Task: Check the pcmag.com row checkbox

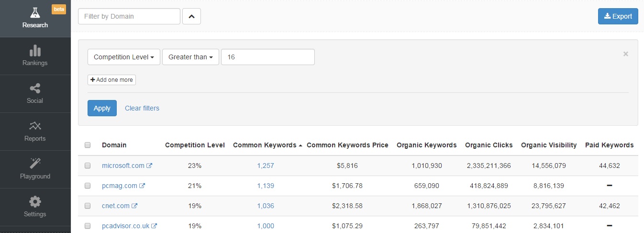Action: [88, 186]
